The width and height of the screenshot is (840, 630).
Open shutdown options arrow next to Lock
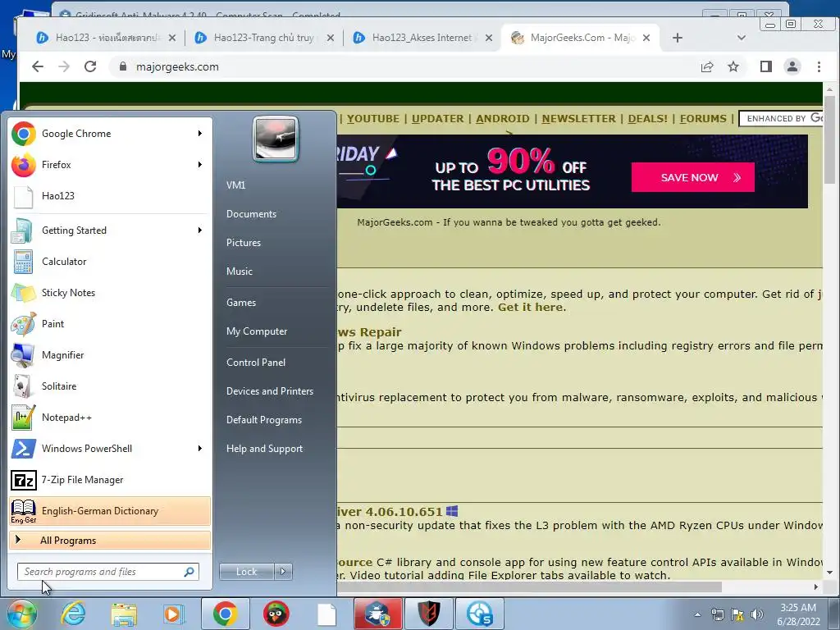click(283, 572)
